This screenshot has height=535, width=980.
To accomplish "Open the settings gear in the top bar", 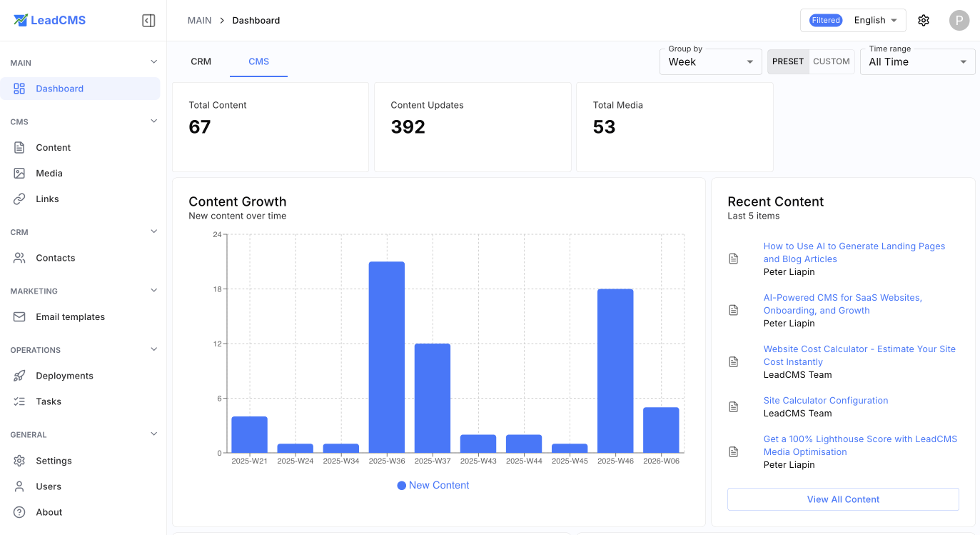I will pos(924,20).
